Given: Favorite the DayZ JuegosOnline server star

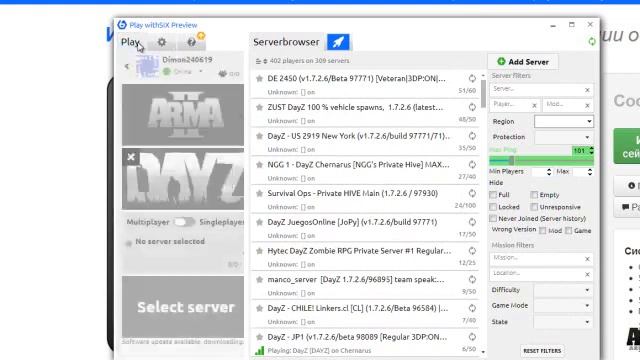Looking at the screenshot, I should pos(259,222).
